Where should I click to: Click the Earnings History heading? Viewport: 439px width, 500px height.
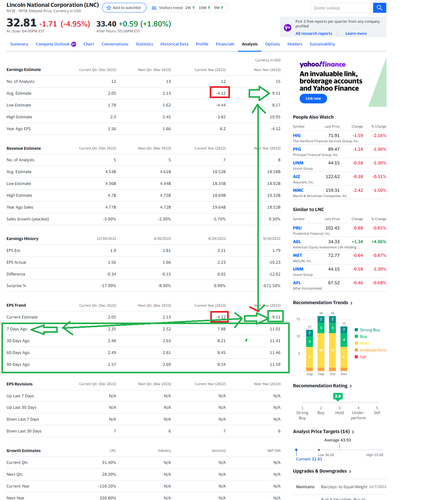click(x=22, y=239)
